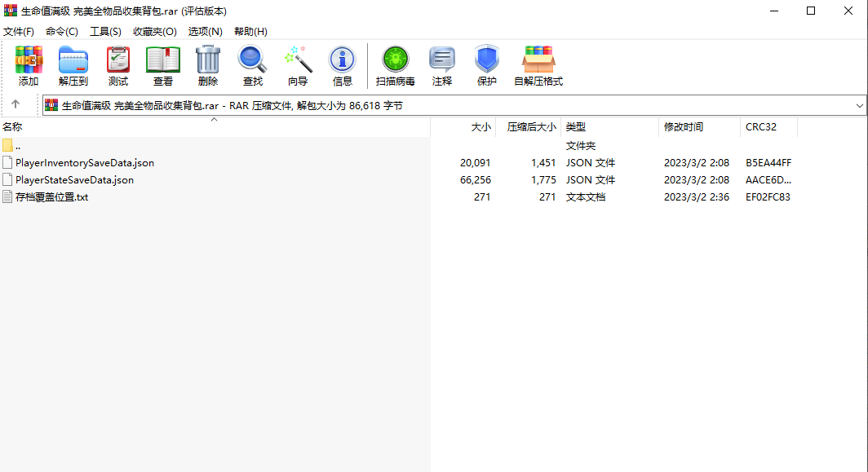Run the 测试 (Test) archive tool
Screen dimensions: 868x472
tap(118, 66)
